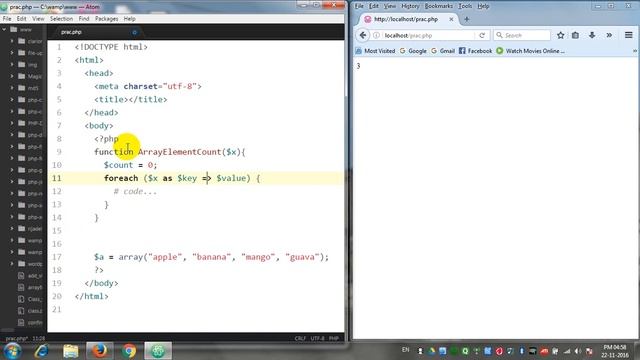Click the function ArrayElementCount line

(x=170, y=152)
